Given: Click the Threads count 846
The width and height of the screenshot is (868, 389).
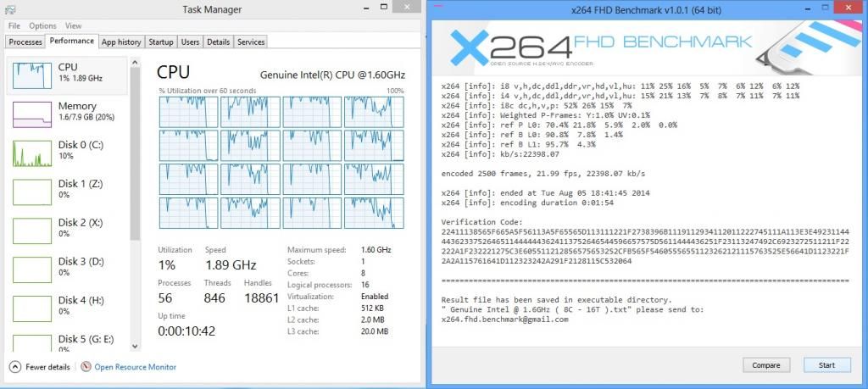Looking at the screenshot, I should (214, 298).
